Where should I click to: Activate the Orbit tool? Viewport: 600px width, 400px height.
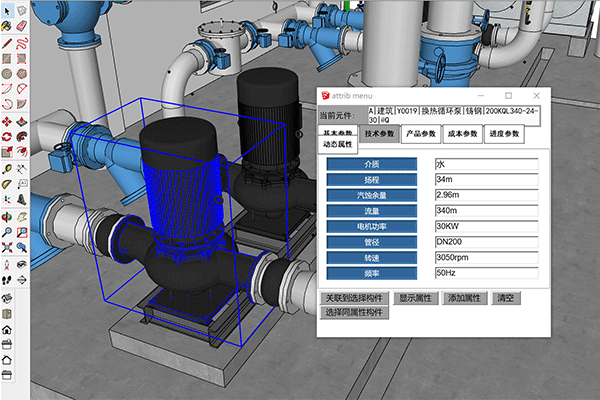[x=7, y=217]
